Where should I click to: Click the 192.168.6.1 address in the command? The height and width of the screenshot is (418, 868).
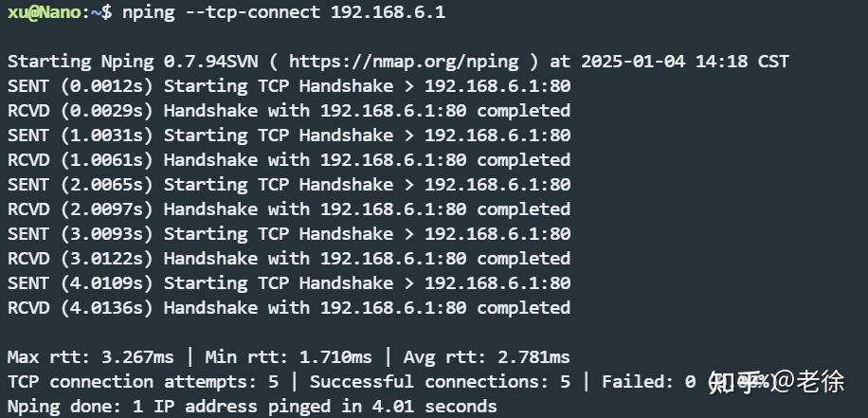(x=389, y=12)
